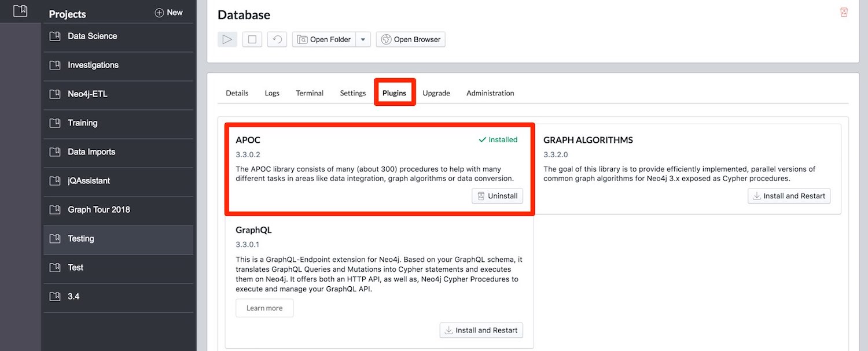This screenshot has width=868, height=351.
Task: Install and Restart Graph Algorithms plugin
Action: tap(789, 196)
